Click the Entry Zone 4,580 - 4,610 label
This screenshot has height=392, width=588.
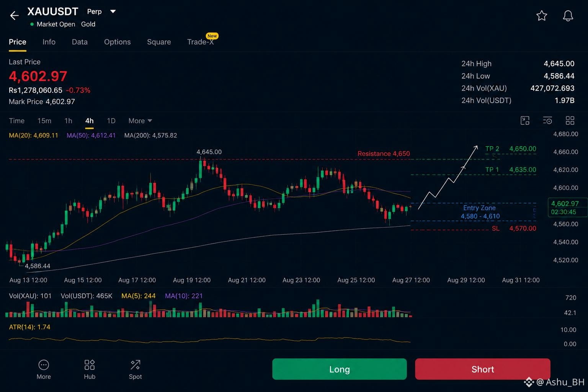pyautogui.click(x=480, y=212)
